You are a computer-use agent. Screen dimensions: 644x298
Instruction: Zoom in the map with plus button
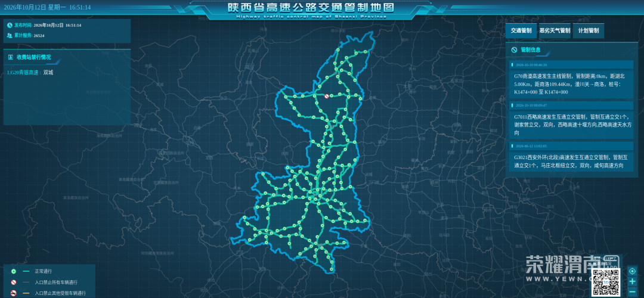(632, 281)
